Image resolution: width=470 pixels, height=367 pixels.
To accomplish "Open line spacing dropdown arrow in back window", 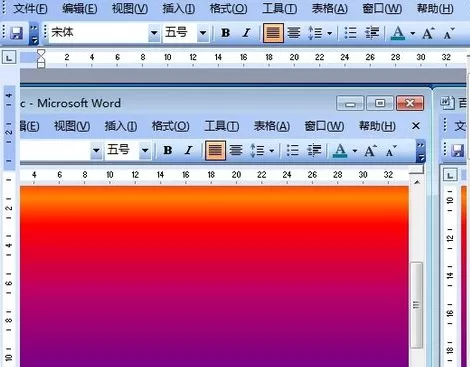I will pos(329,33).
